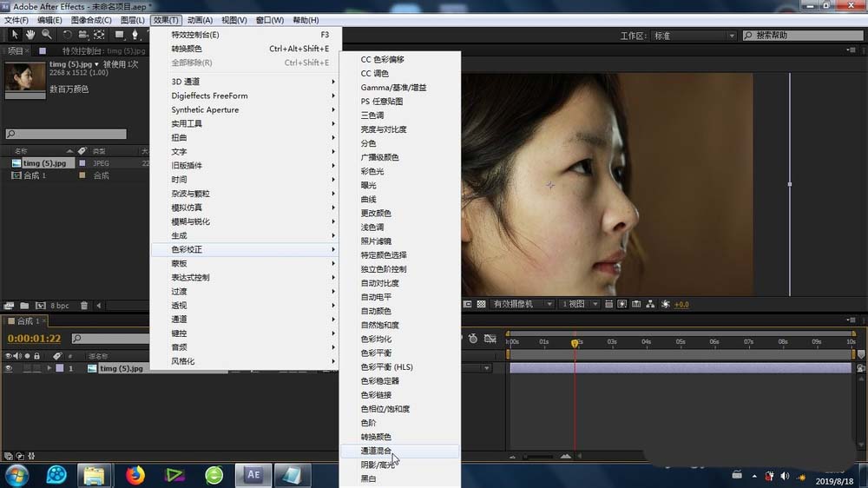
Task: Open 编辑(E) menu
Action: pos(49,20)
